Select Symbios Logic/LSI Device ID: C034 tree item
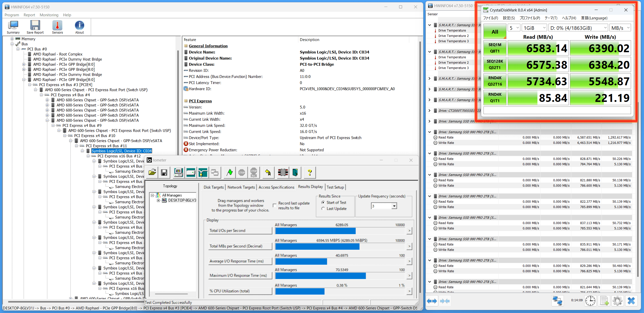The image size is (644, 313). [x=122, y=151]
